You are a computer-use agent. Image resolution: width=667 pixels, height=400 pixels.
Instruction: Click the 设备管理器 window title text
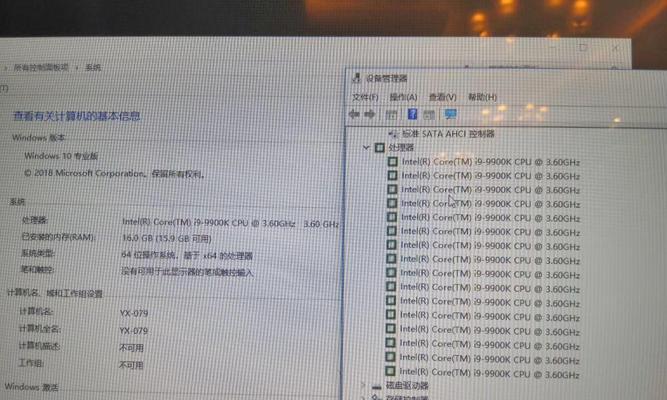coord(387,78)
